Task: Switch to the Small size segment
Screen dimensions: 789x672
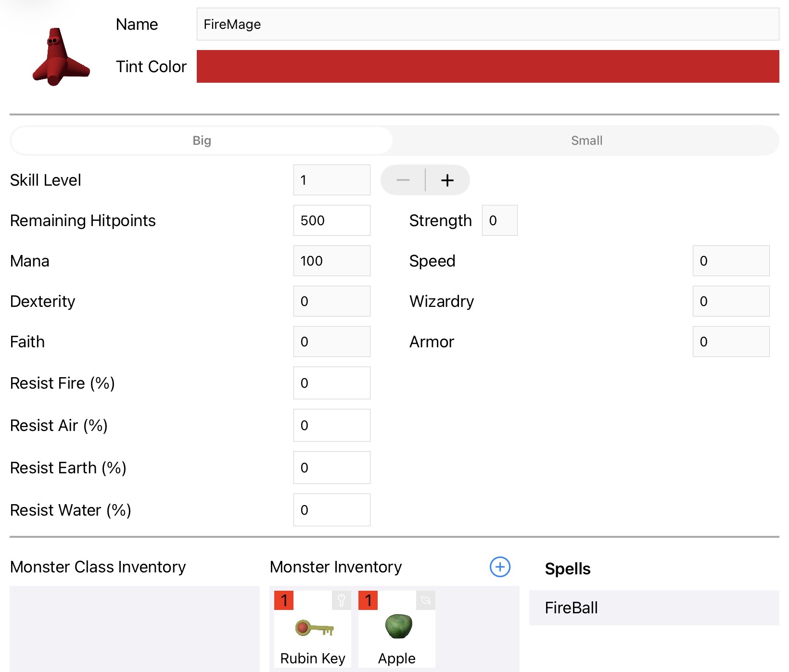Action: (586, 140)
